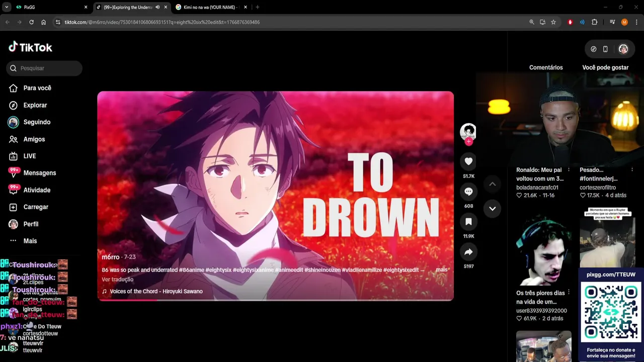Open the zoom magnifier icon in address bar
This screenshot has width=644, height=362.
(x=532, y=22)
